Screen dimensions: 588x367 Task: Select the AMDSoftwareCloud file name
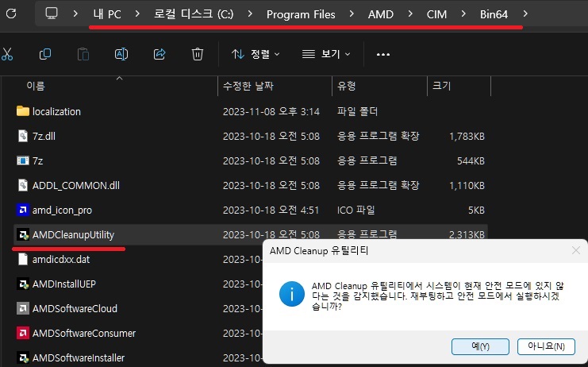[x=75, y=309]
